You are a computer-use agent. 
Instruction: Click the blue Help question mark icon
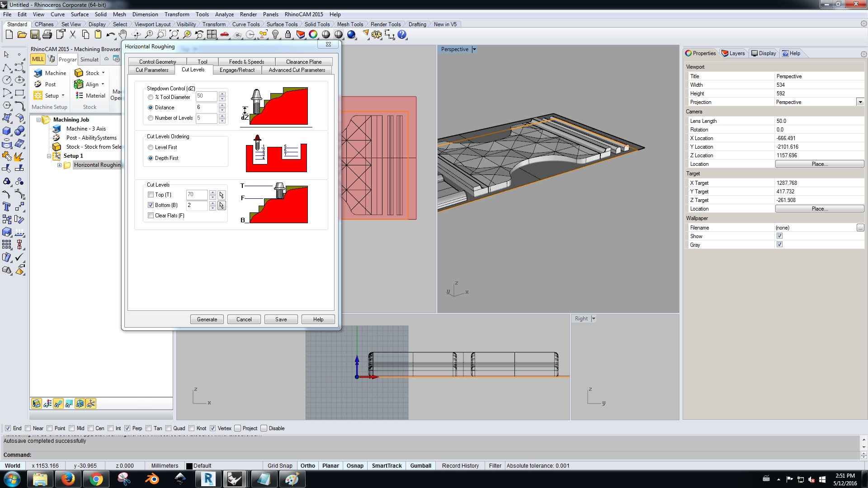point(402,34)
